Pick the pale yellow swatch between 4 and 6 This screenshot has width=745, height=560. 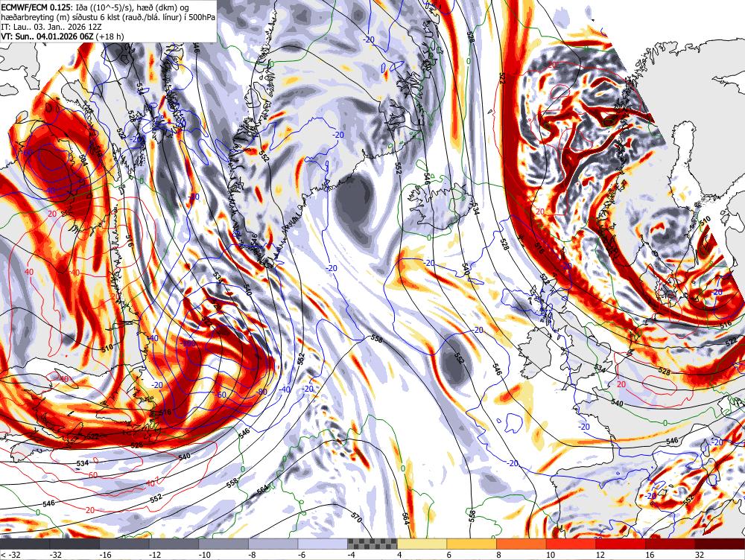(x=422, y=544)
